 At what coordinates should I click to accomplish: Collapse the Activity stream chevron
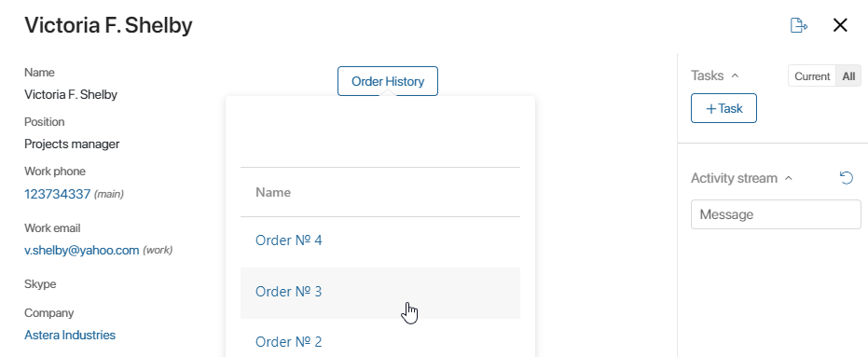click(789, 178)
